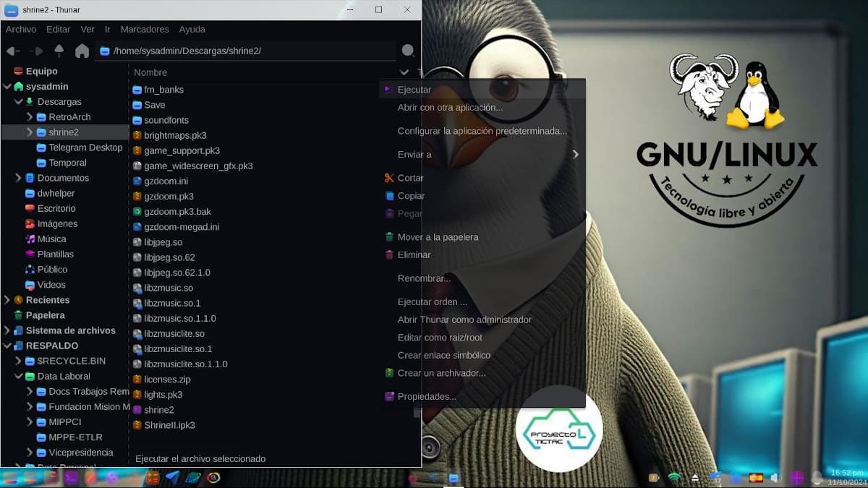Click the Videos folder icon in sidebar
868x488 pixels.
coord(30,285)
